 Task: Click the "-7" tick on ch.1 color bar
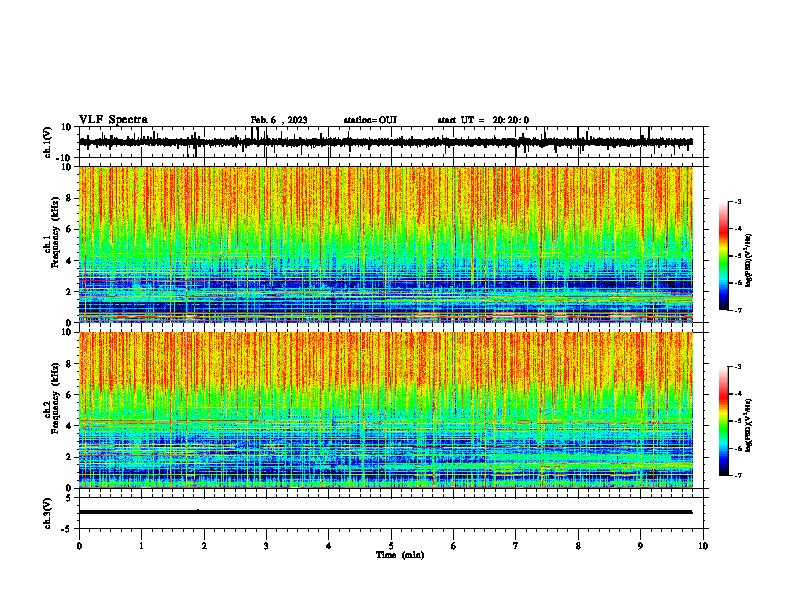[738, 310]
